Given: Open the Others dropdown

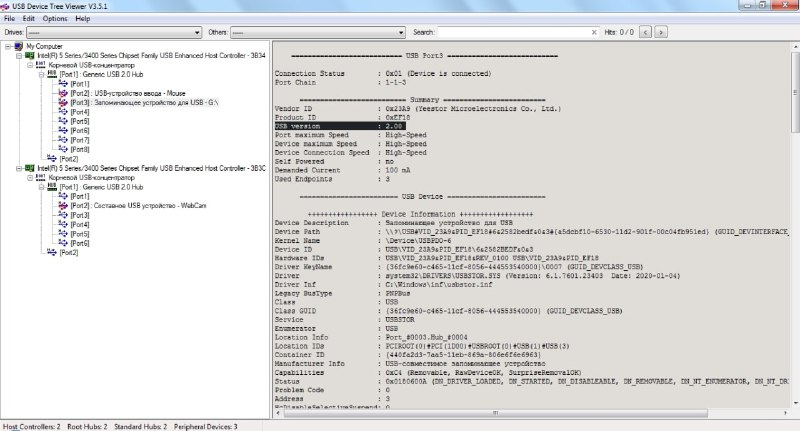Looking at the screenshot, I should (318, 32).
